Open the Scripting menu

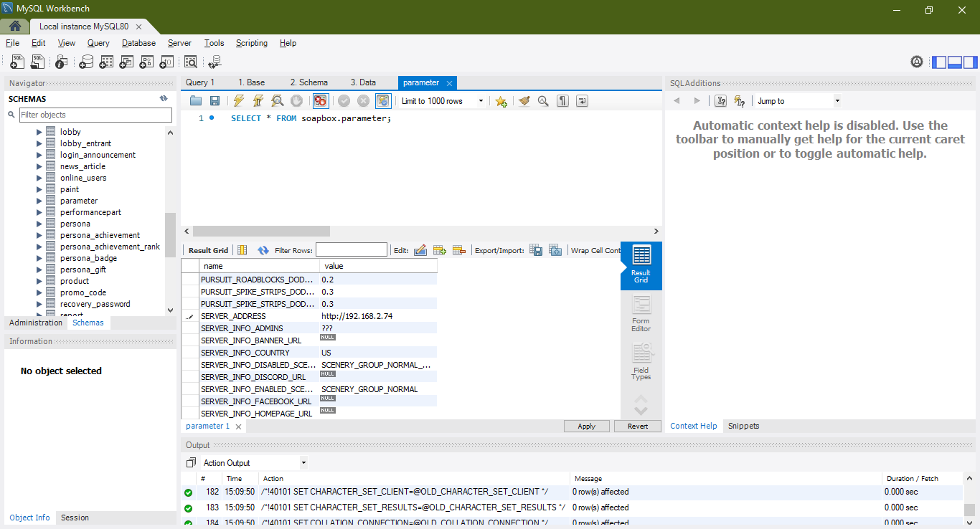click(252, 43)
